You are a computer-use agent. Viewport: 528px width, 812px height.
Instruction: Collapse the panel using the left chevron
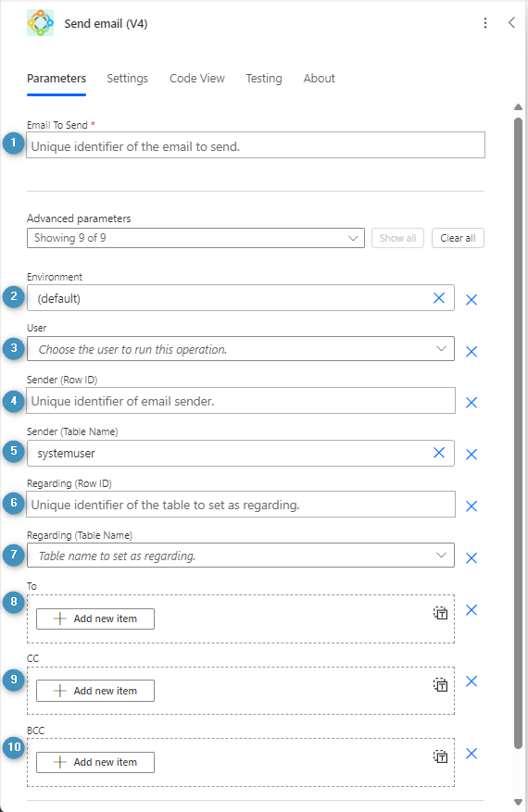(511, 22)
